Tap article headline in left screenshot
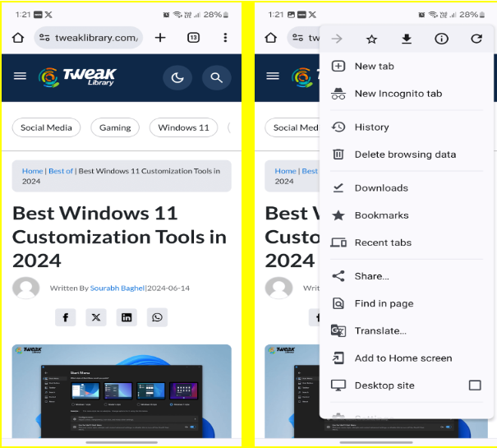497x448 pixels. coord(119,237)
